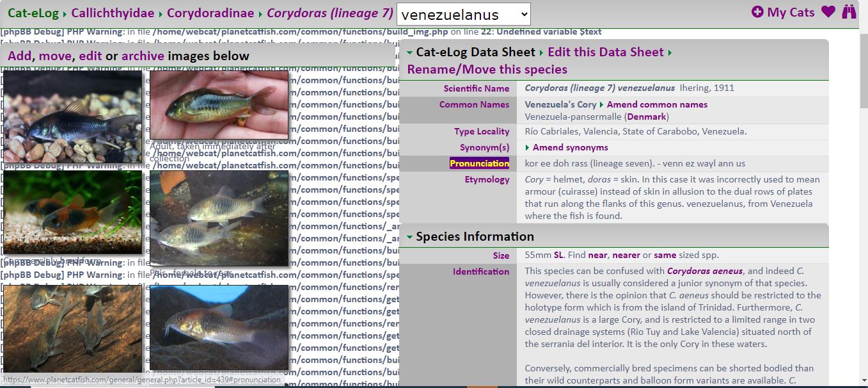
Task: Click the Etymology label
Action: point(487,180)
